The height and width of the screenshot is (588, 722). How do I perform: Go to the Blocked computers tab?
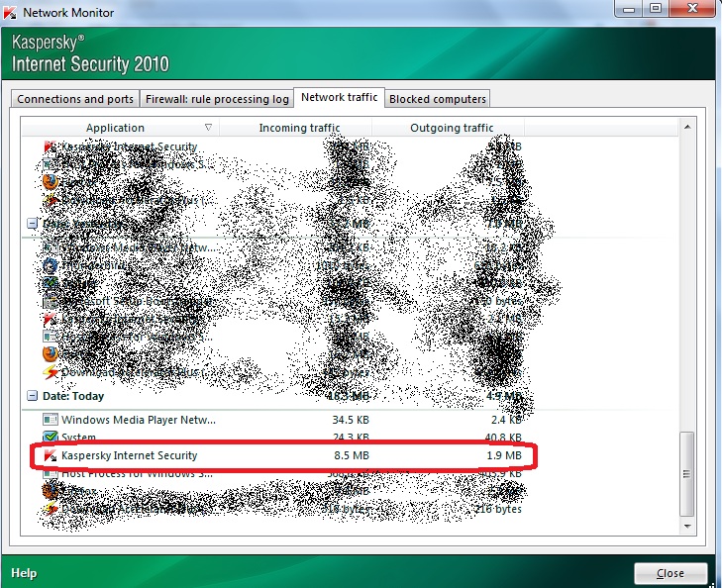438,99
